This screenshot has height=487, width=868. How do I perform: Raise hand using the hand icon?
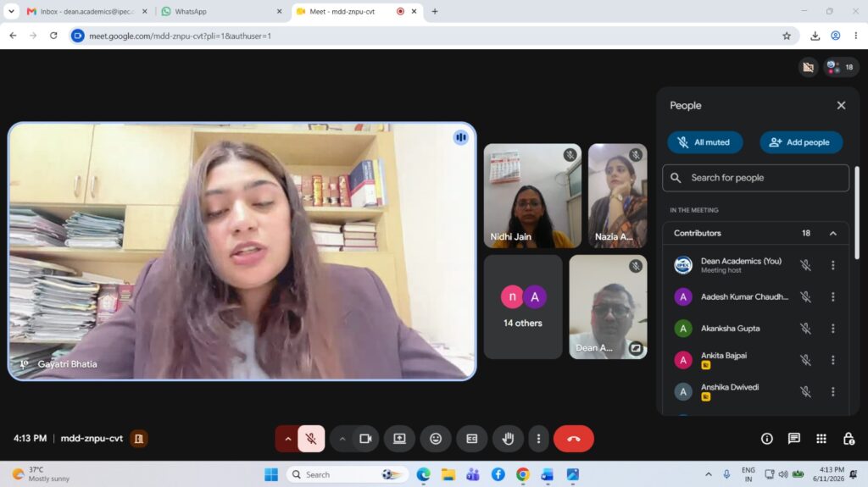(508, 439)
